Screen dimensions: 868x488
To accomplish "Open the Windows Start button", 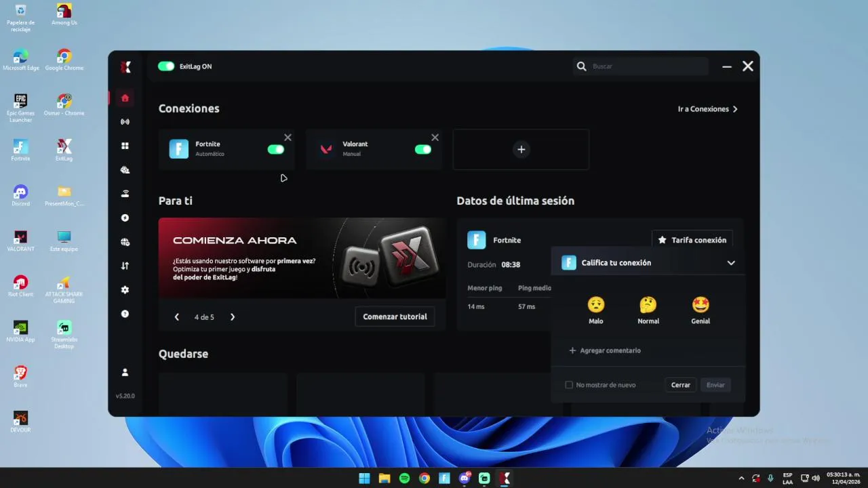I will coord(364,479).
